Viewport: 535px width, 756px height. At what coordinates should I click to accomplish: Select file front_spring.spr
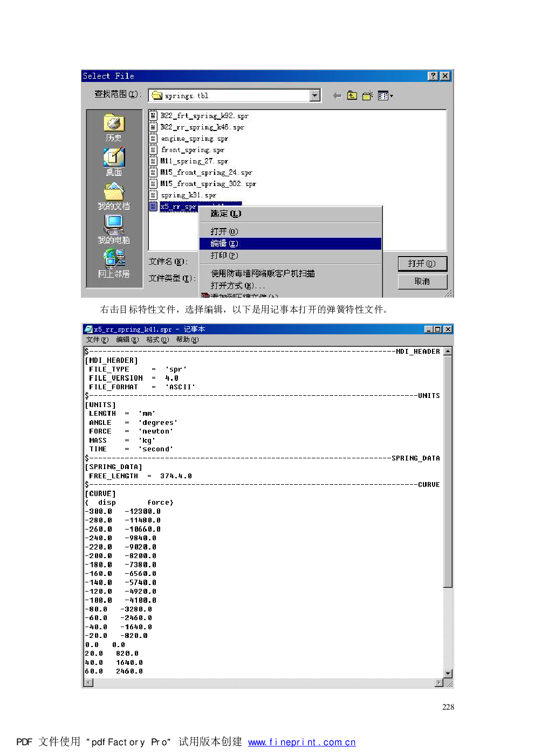click(x=187, y=149)
